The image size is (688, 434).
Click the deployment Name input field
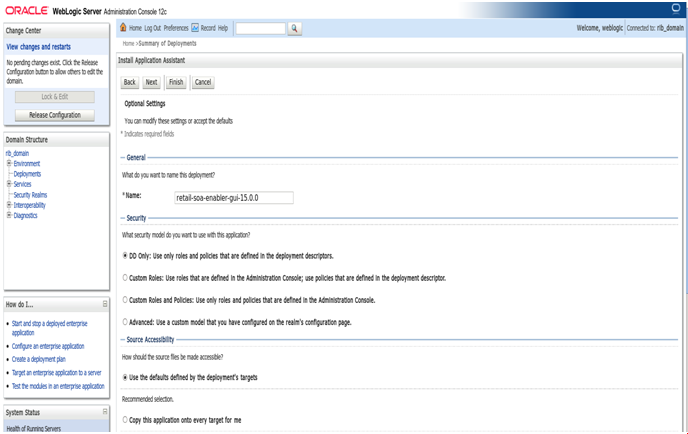click(234, 197)
